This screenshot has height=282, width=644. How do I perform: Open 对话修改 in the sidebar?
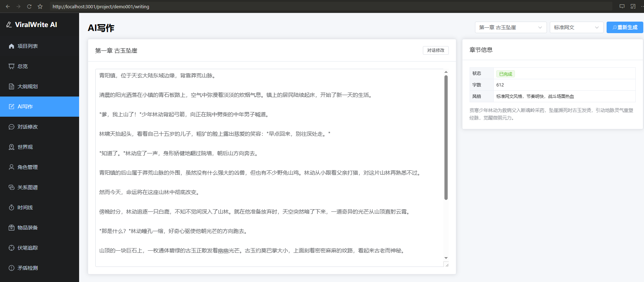tap(40, 127)
